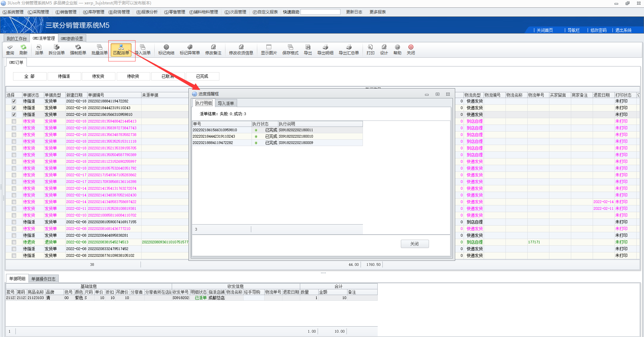Filter orders by 待收货
644x337 pixels.
pyautogui.click(x=133, y=77)
